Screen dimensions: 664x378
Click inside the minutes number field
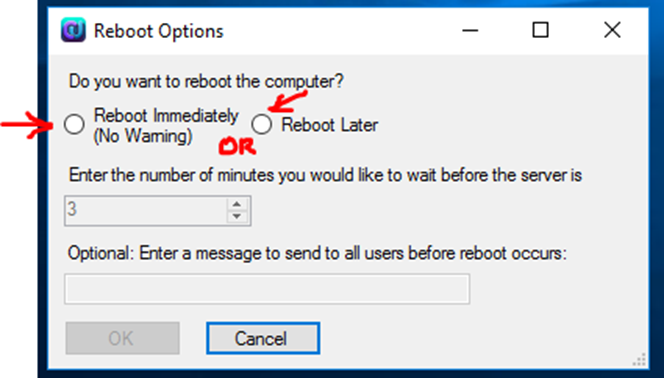pyautogui.click(x=146, y=210)
